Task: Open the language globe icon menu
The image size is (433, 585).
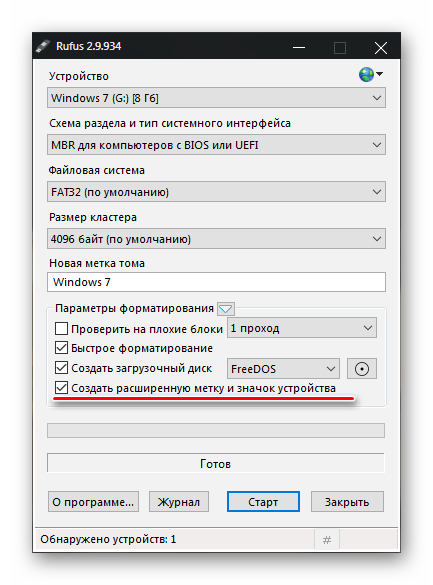Action: pos(370,75)
